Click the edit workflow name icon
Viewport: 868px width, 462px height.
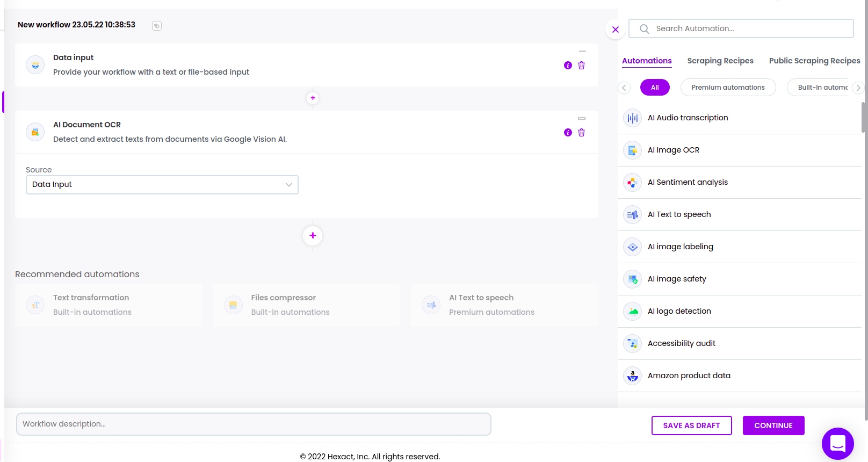click(157, 26)
